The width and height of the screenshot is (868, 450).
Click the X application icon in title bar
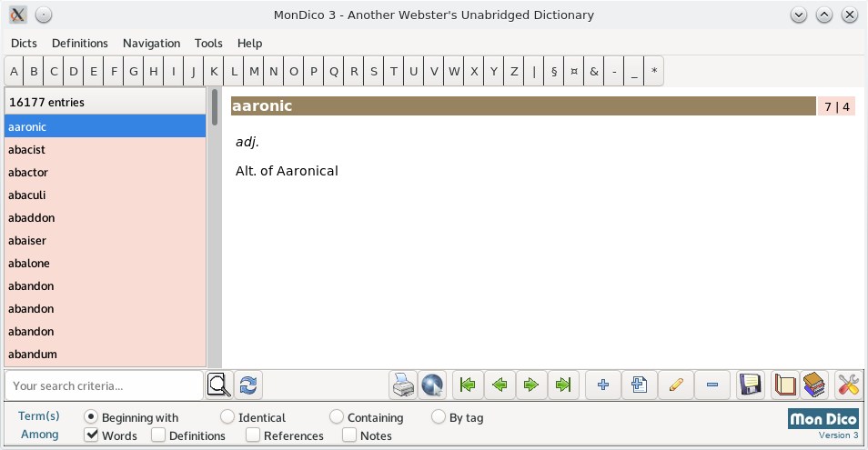tap(17, 15)
